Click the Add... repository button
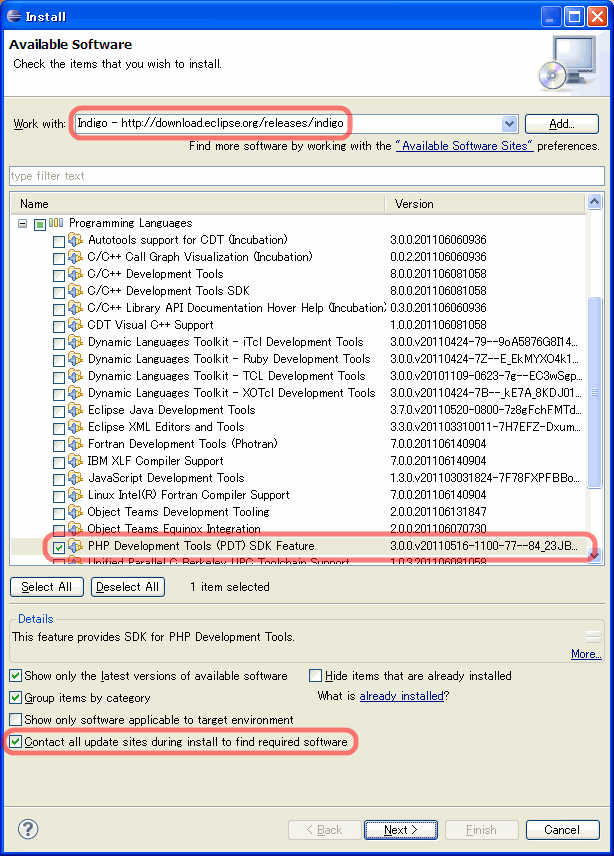The image size is (614, 856). click(562, 124)
